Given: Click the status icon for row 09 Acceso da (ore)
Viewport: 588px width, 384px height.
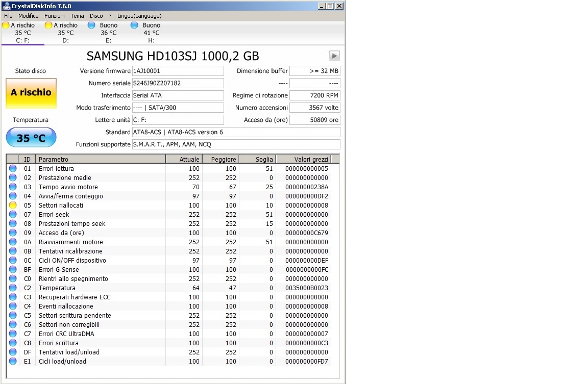Looking at the screenshot, I should click(x=13, y=233).
